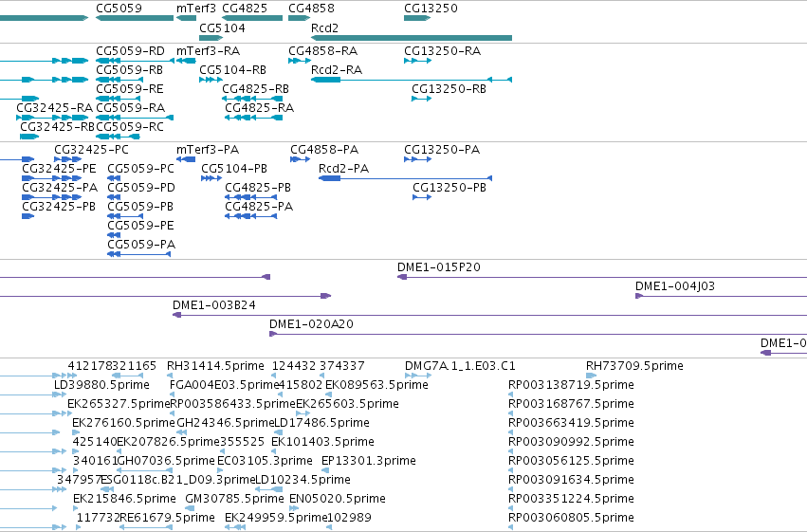Screen dimensions: 807x532
Task: Select transcript CG32425-RB
Action: click(29, 137)
